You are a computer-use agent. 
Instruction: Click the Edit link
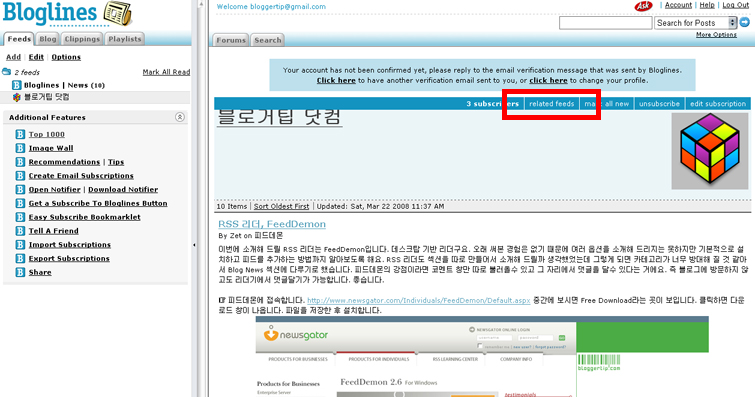coord(36,57)
